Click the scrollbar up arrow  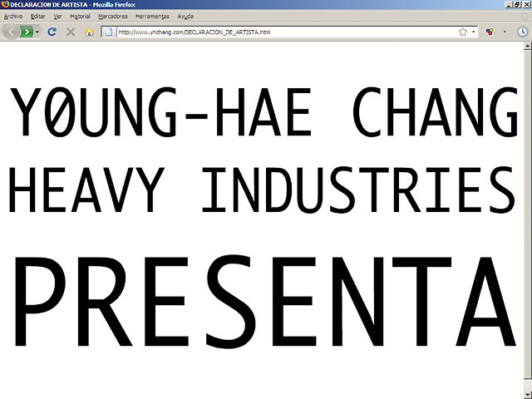(527, 46)
